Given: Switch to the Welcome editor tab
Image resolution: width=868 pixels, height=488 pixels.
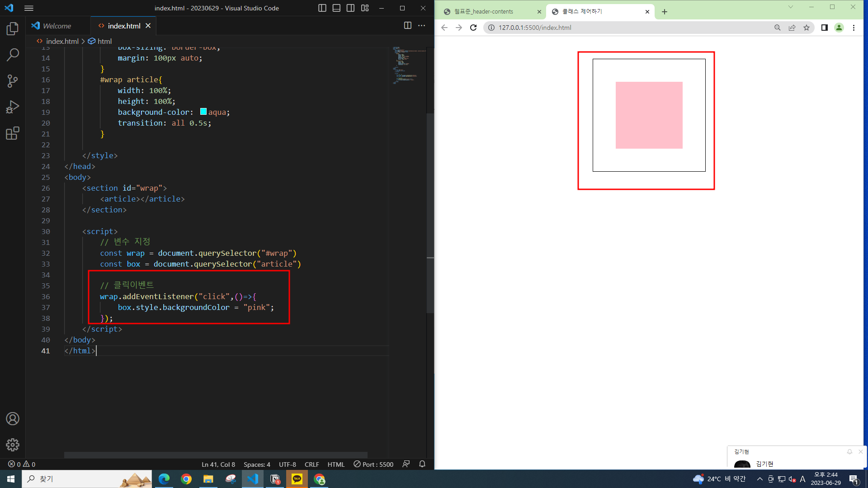Looking at the screenshot, I should 57,26.
